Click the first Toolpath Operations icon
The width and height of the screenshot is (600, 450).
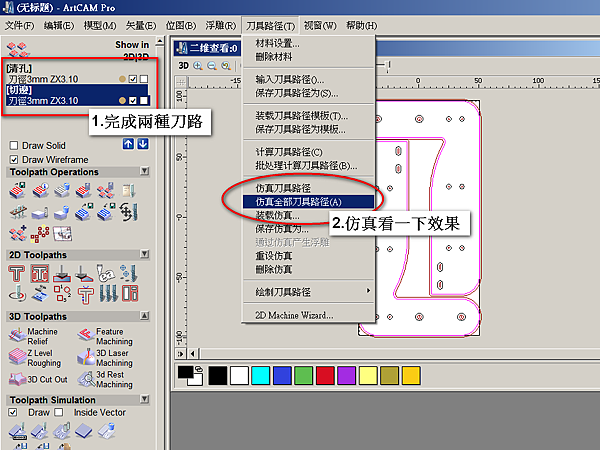[x=17, y=190]
